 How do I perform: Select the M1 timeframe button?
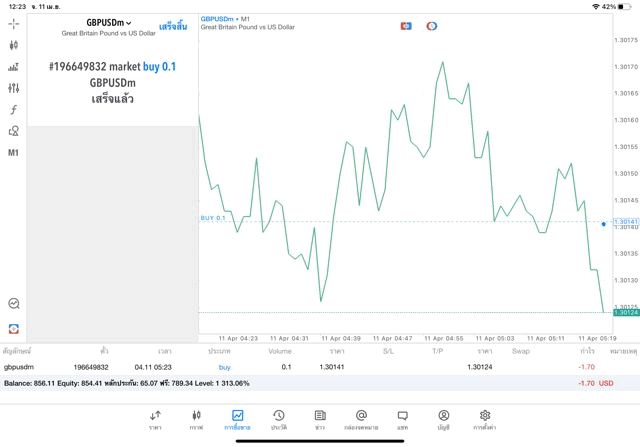tap(13, 153)
